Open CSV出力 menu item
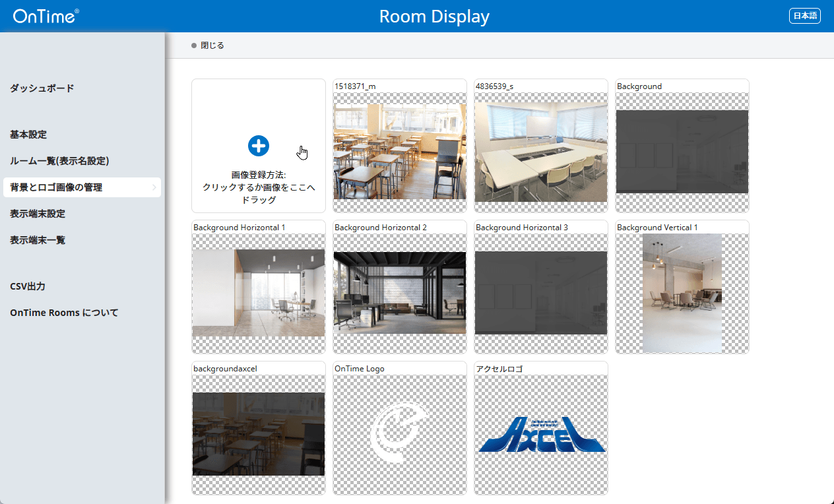The image size is (834, 504). tap(28, 286)
